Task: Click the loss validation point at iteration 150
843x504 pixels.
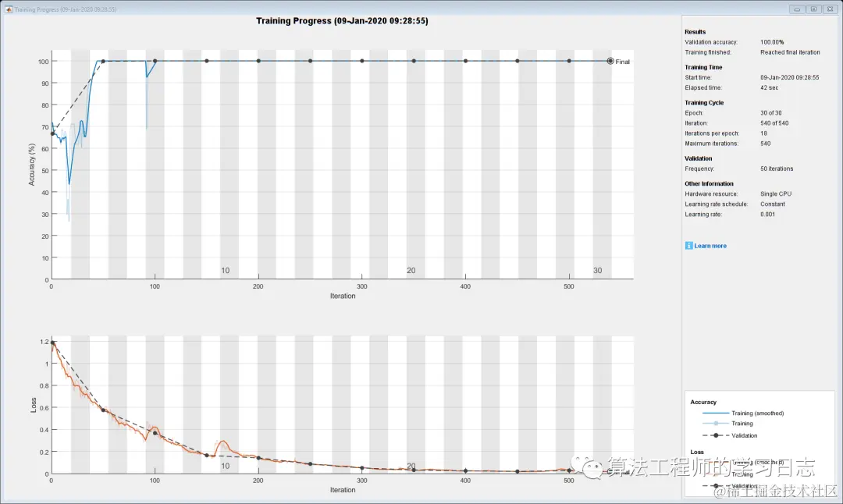Action: click(x=206, y=455)
